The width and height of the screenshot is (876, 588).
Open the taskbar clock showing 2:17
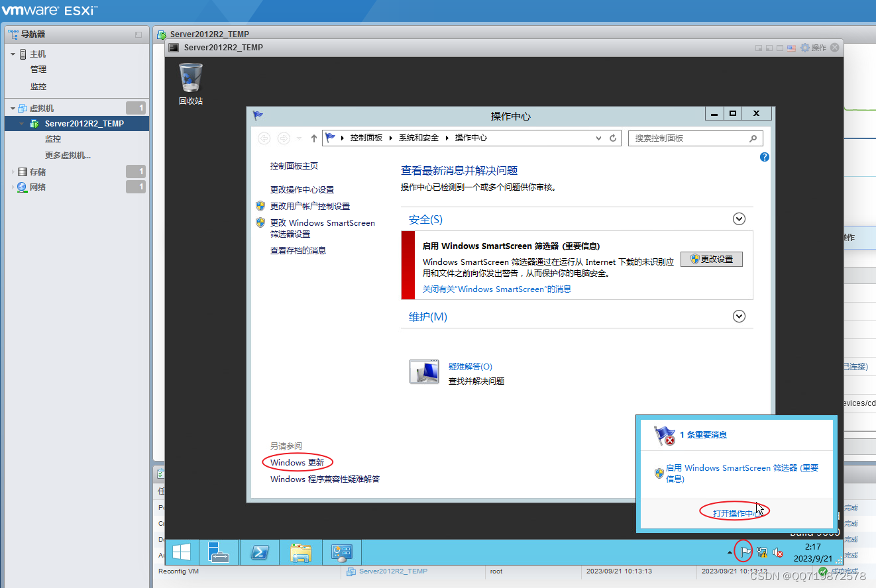(x=812, y=552)
